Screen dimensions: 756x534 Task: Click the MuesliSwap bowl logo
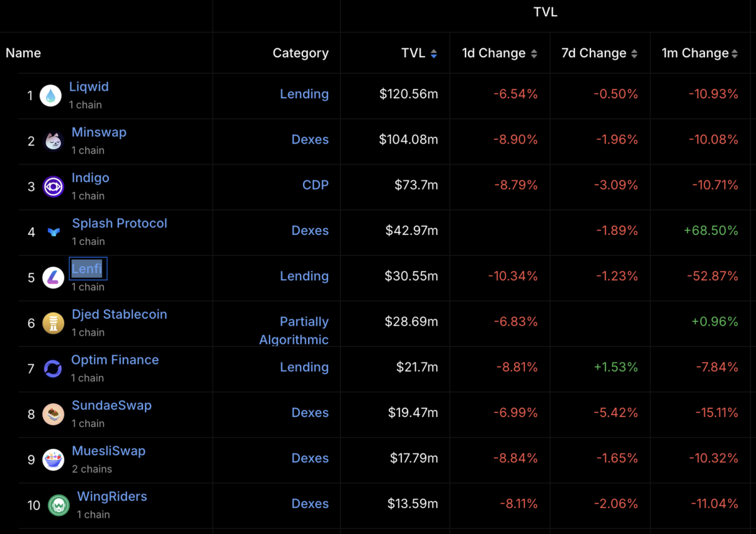53,460
